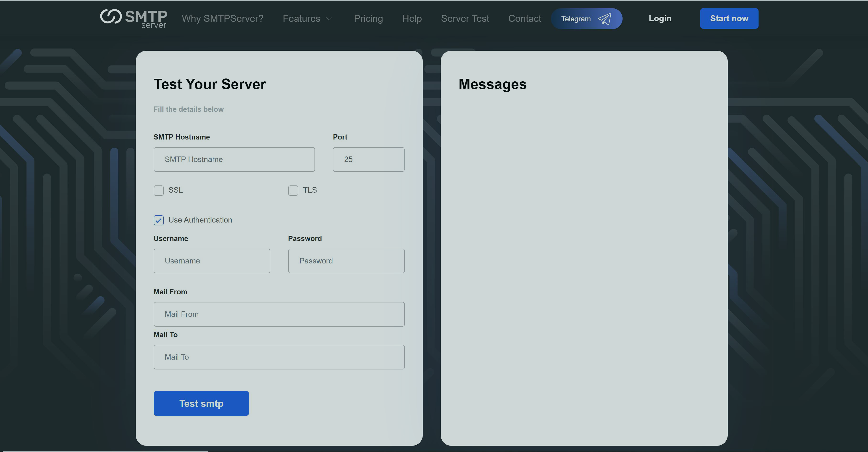Viewport: 868px width, 452px height.
Task: Click the SMTP Server logo
Action: point(133,18)
